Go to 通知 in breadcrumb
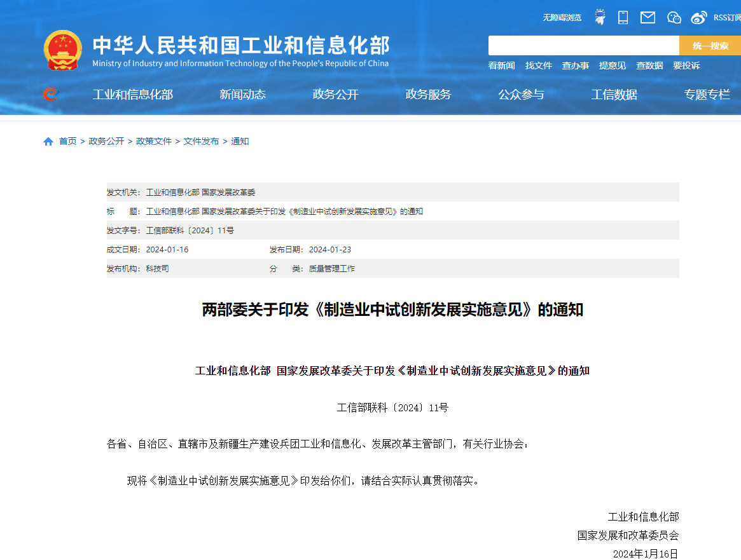The image size is (741, 560). click(240, 141)
